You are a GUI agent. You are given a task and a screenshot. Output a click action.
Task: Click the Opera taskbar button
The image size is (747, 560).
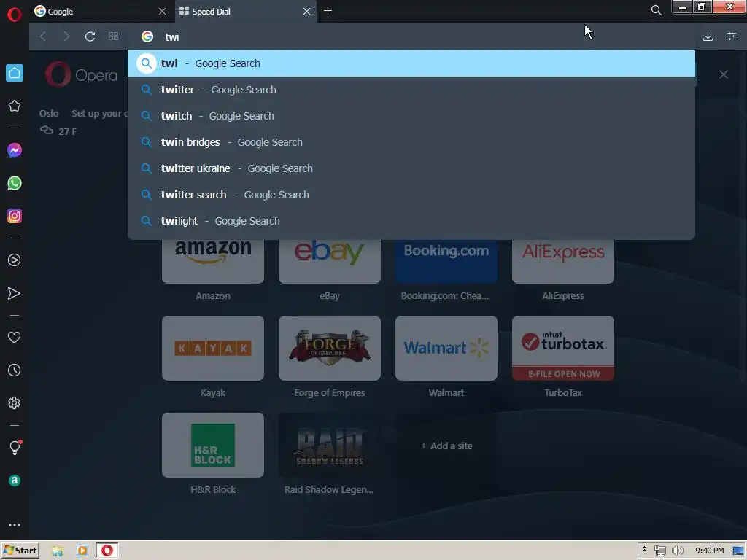pos(107,551)
